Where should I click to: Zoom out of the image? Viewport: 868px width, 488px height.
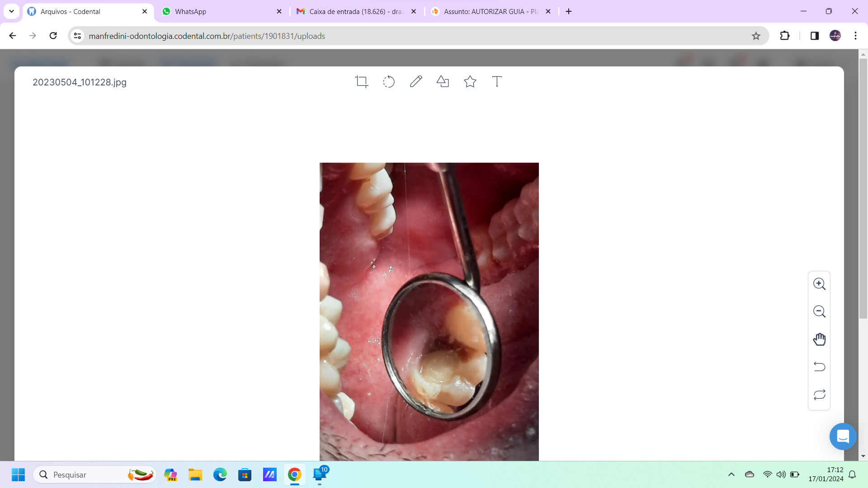[x=819, y=312]
